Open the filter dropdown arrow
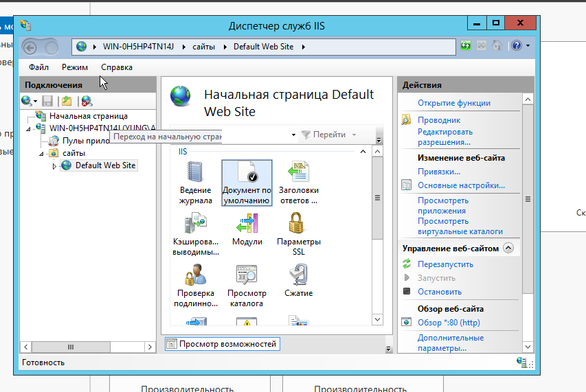586x392 pixels. click(293, 135)
